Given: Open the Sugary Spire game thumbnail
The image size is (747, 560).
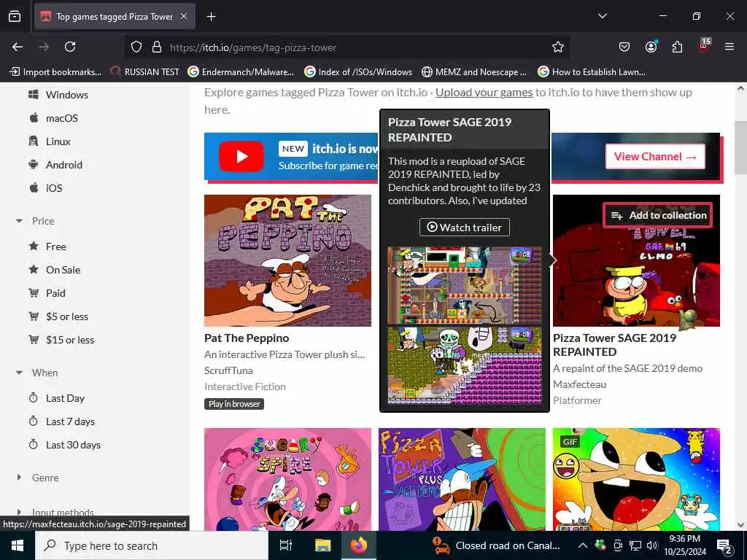Looking at the screenshot, I should pyautogui.click(x=287, y=479).
